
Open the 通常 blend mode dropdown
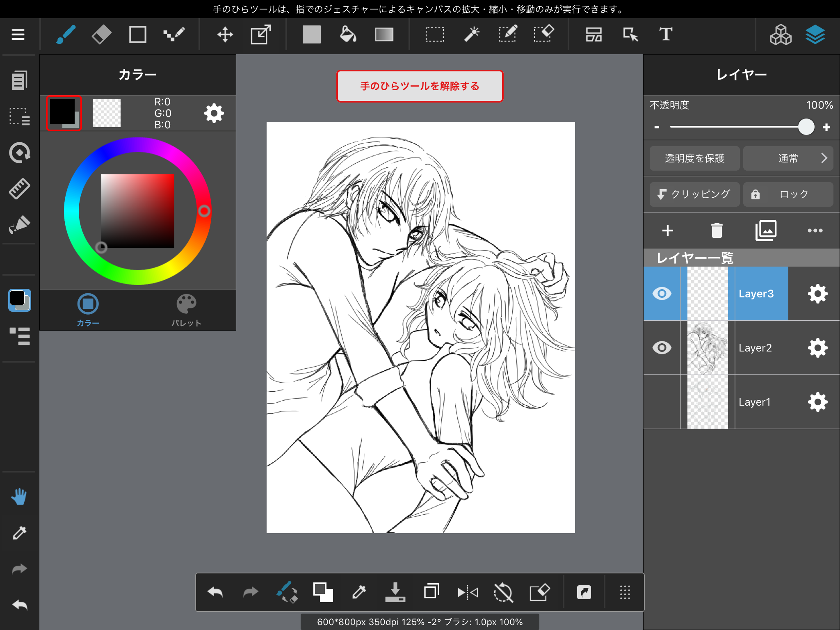[788, 158]
